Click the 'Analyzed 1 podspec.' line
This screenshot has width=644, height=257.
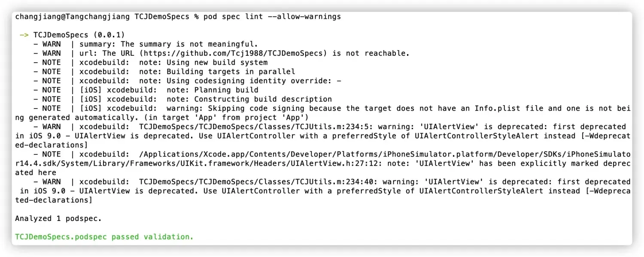click(x=58, y=218)
